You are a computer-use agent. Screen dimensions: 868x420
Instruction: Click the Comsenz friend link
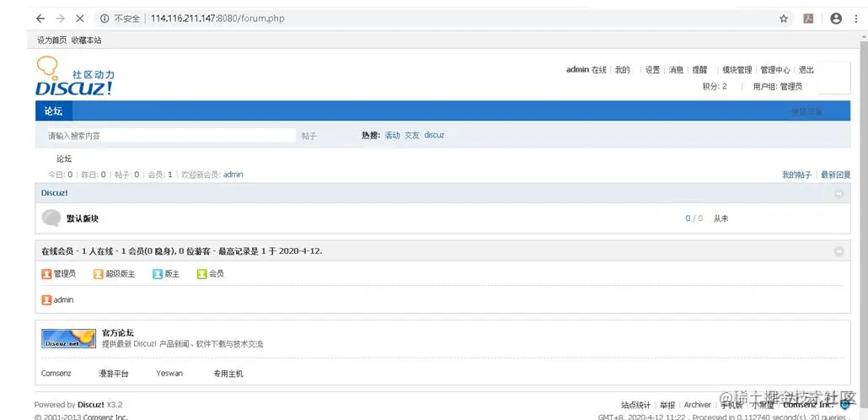tap(56, 374)
